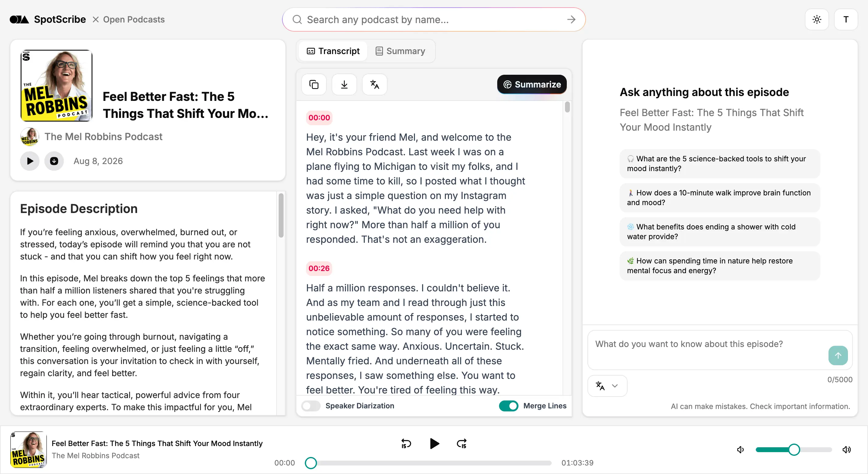Copy the transcript to clipboard

tap(314, 84)
